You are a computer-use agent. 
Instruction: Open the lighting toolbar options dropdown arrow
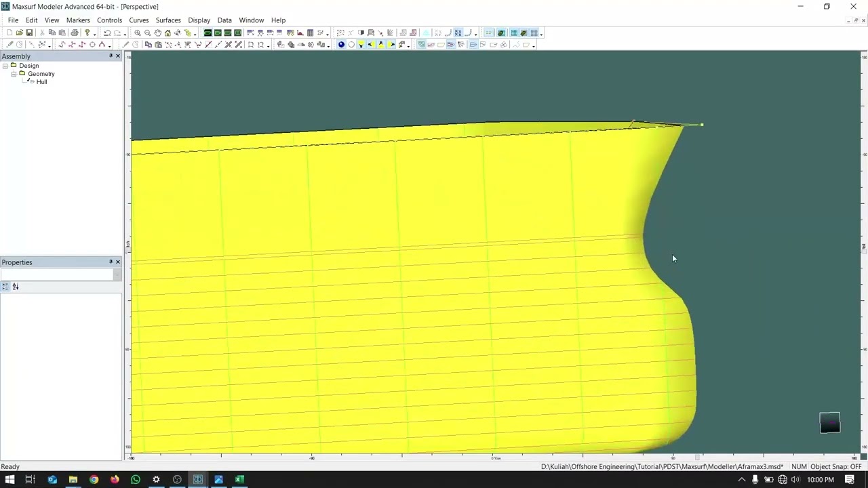[x=408, y=45]
